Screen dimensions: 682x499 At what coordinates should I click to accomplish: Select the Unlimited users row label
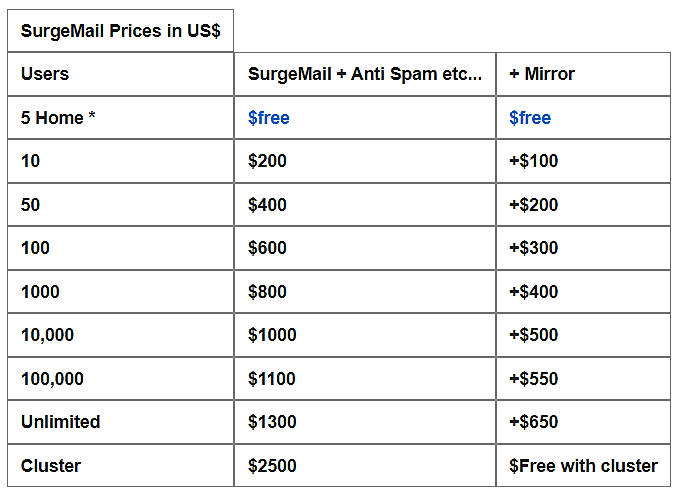pos(60,422)
